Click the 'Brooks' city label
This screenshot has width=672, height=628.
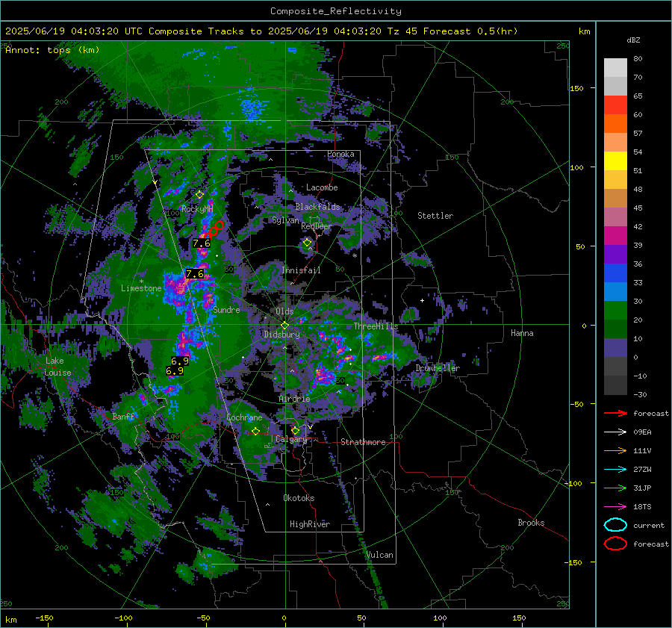[x=531, y=523]
